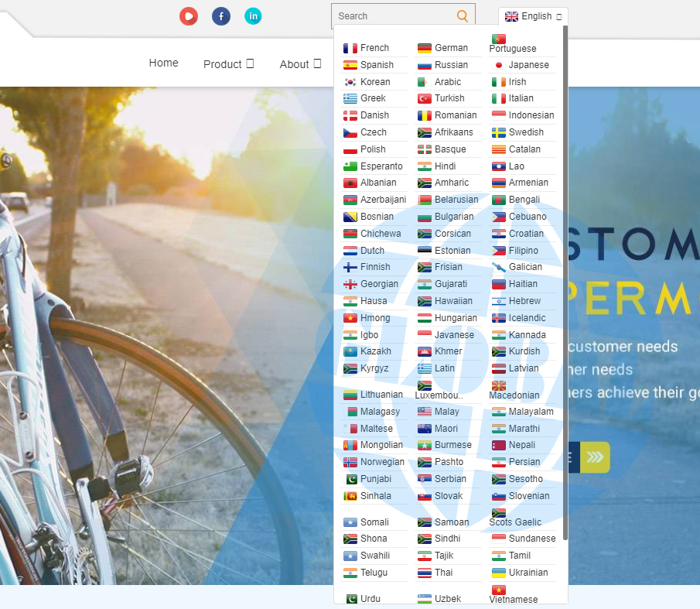This screenshot has height=609, width=700.
Task: Select German from the language list
Action: tap(451, 48)
